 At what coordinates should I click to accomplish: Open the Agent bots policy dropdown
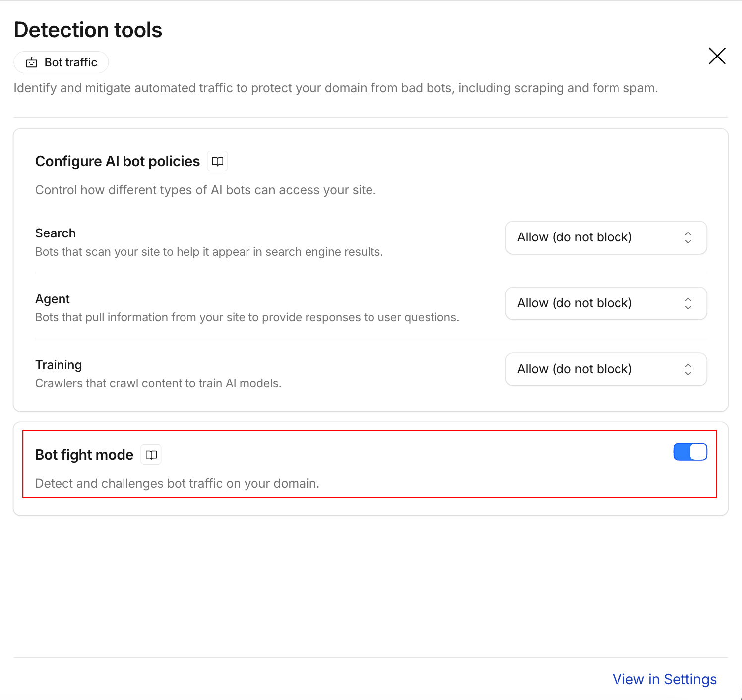click(606, 303)
